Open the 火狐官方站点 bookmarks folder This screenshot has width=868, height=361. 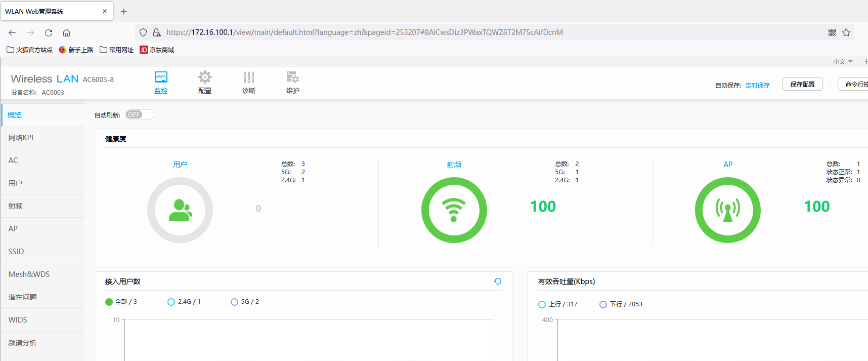coord(30,50)
